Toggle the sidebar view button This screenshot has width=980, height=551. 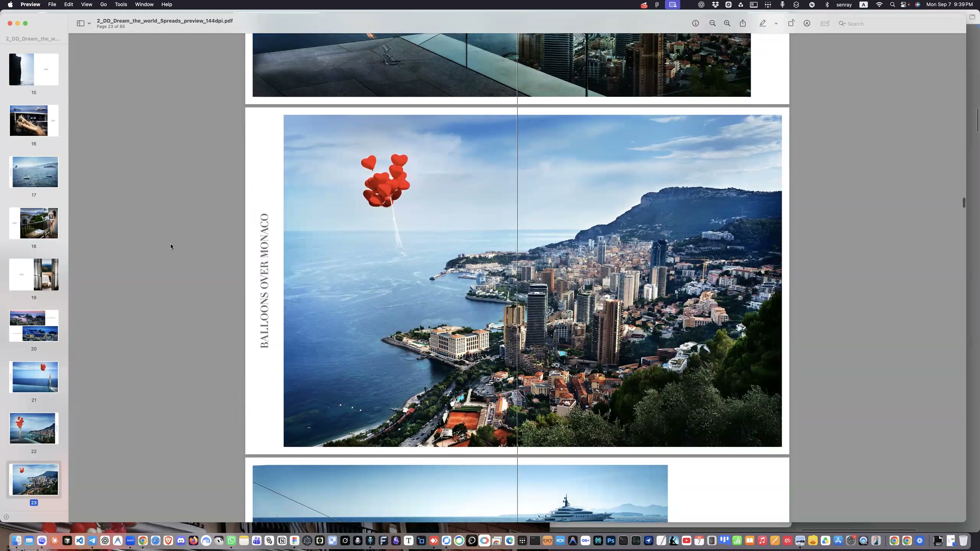coord(80,23)
